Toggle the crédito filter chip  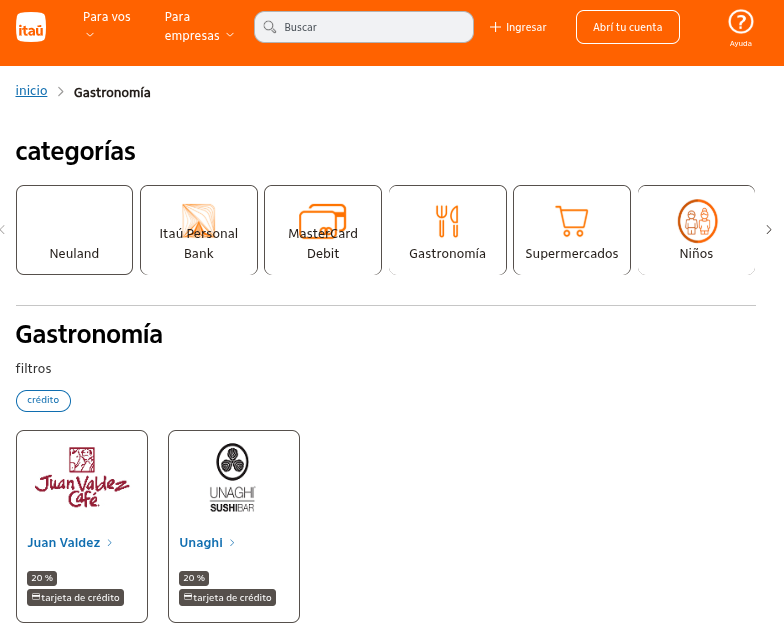coord(43,400)
